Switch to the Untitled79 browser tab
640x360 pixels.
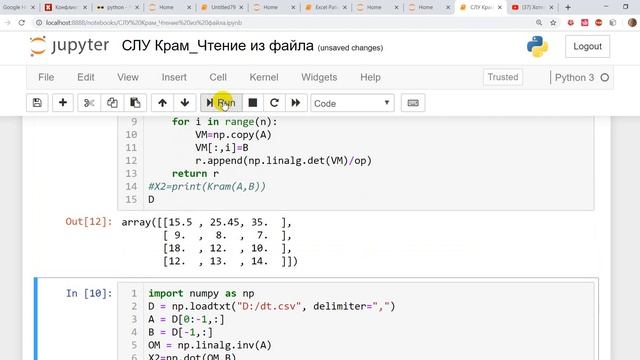pos(222,7)
